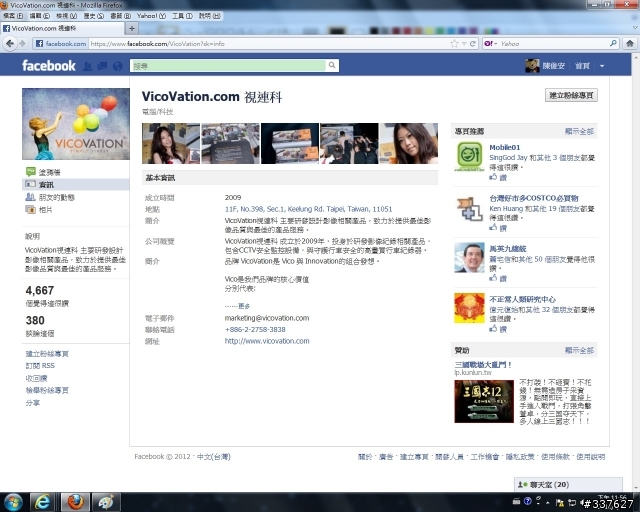Switch to Firefox on taskbar
Screen dimensions: 640x512
point(75,502)
